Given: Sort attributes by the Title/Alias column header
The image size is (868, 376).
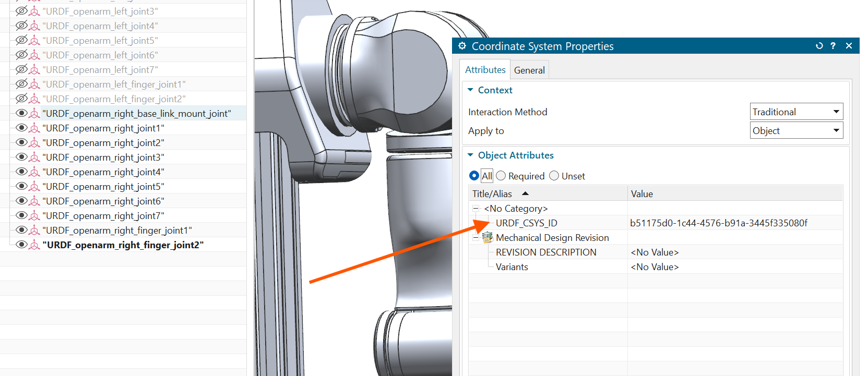Looking at the screenshot, I should tap(548, 193).
